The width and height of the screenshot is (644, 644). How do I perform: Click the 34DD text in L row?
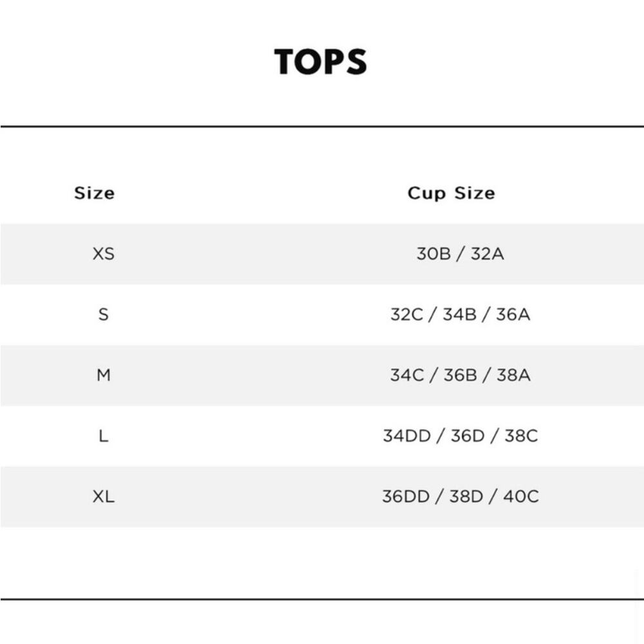[x=407, y=436]
